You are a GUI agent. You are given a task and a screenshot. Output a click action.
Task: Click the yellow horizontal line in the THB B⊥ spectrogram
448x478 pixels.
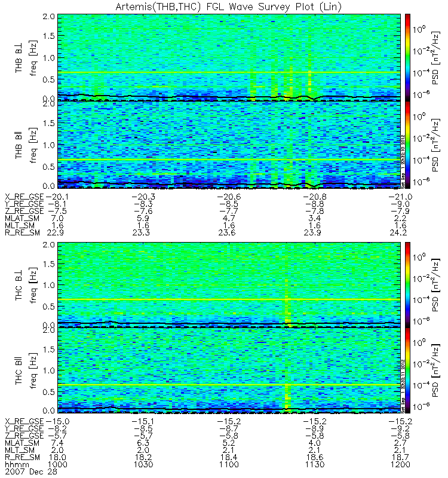tap(229, 72)
